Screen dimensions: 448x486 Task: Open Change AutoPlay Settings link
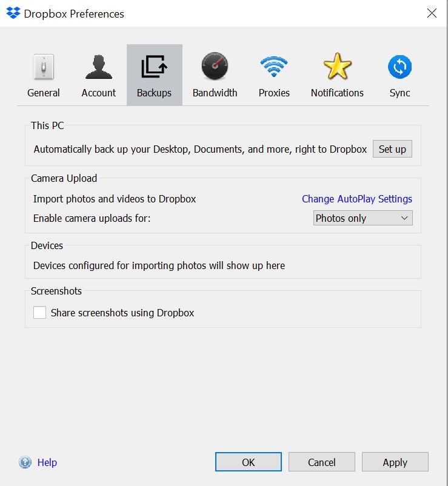click(357, 199)
